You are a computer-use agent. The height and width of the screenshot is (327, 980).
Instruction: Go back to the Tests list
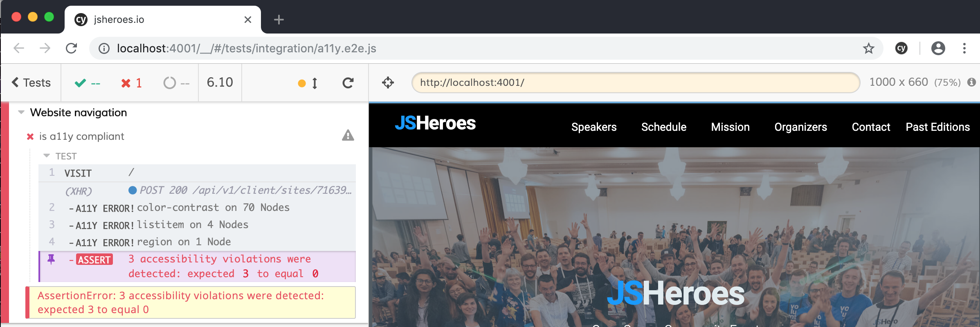coord(31,83)
